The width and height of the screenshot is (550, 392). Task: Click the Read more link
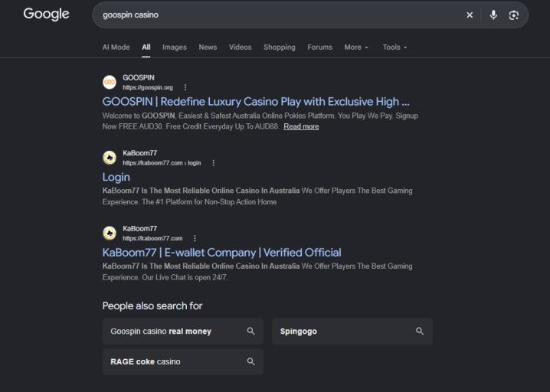pyautogui.click(x=301, y=126)
